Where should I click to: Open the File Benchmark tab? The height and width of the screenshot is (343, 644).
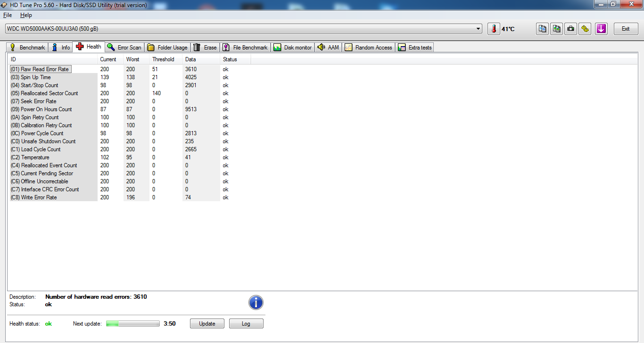pos(245,48)
